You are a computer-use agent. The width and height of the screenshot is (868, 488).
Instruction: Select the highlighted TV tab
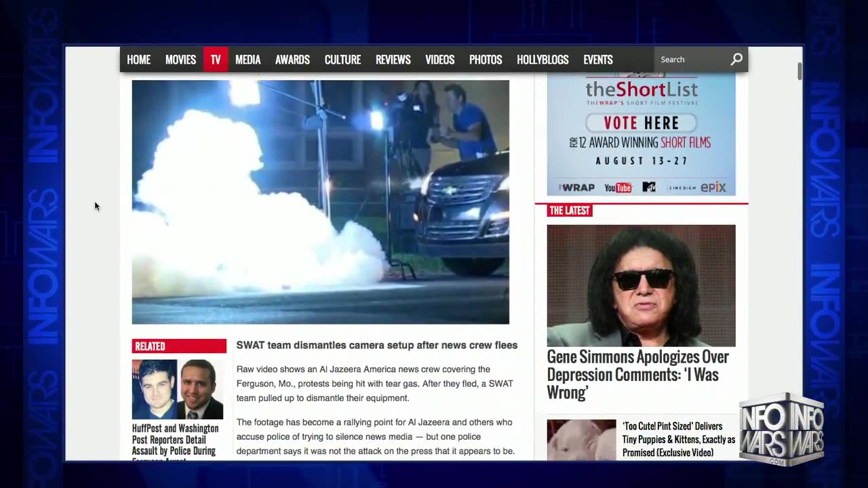coord(215,60)
